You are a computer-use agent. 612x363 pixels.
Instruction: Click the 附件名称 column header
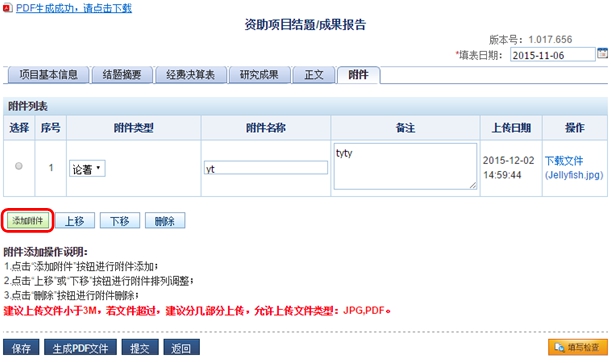(x=266, y=128)
